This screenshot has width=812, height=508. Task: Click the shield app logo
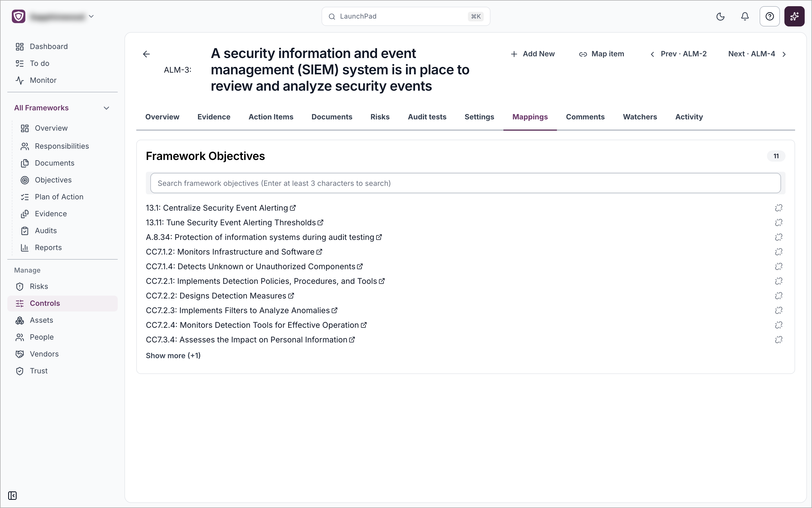pos(19,16)
